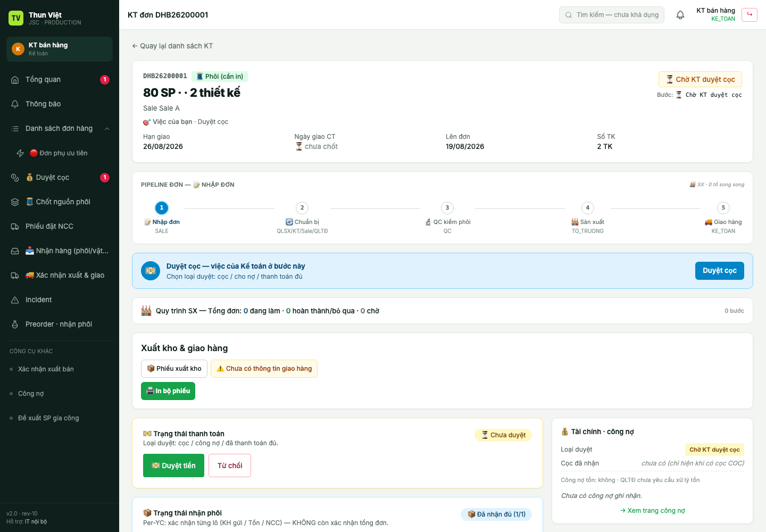Open Xác nhận xuất bán tool
Viewport: 766px width, 532px height.
click(x=60, y=369)
